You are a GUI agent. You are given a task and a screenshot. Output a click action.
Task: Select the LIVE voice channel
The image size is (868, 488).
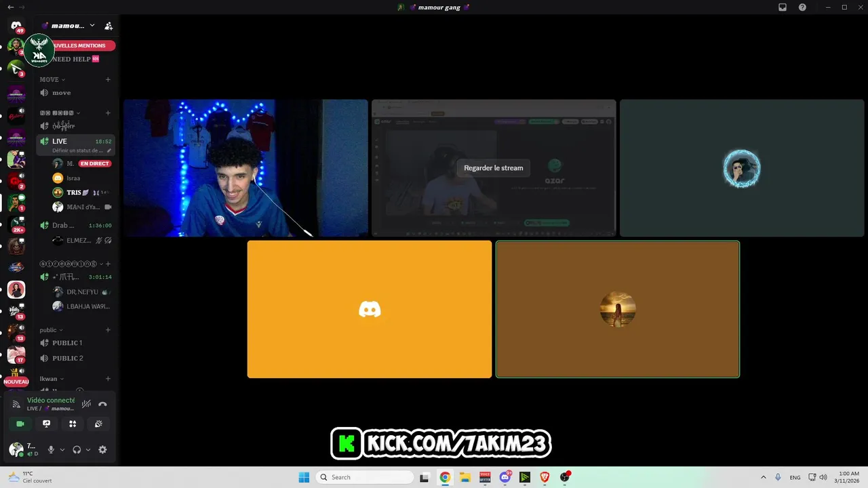pyautogui.click(x=75, y=145)
